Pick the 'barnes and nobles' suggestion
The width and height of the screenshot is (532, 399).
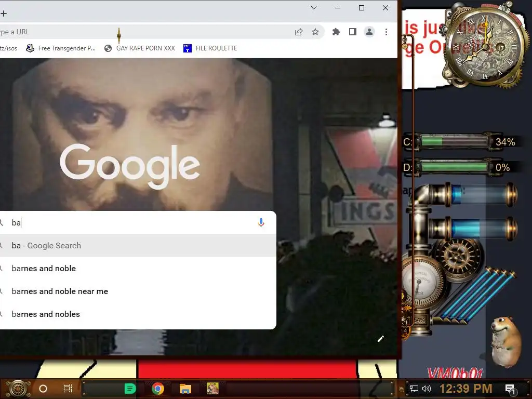click(138, 314)
